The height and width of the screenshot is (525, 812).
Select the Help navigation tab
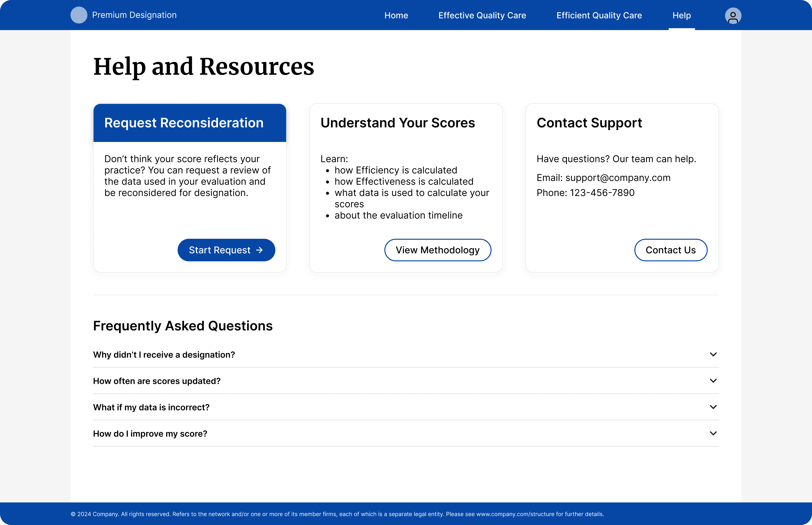pos(682,15)
